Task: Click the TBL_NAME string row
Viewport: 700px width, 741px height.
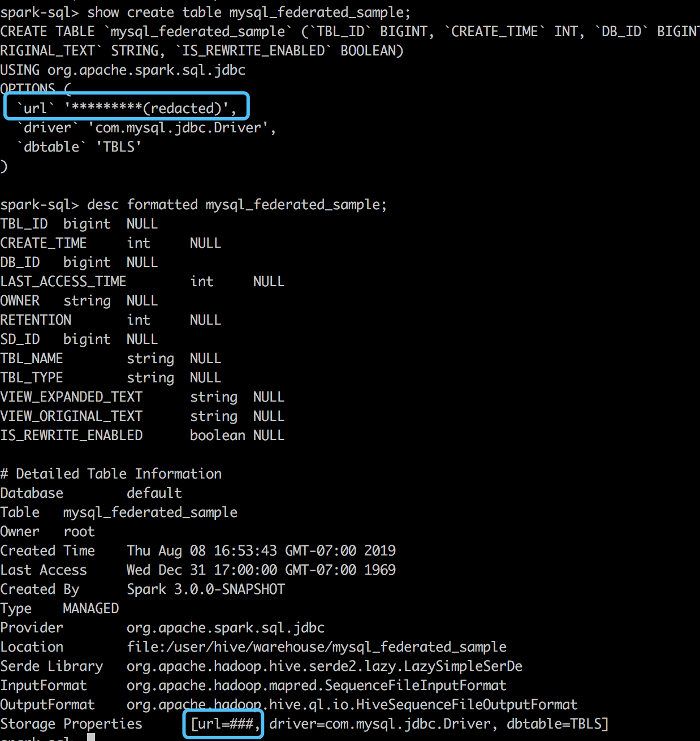Action: click(x=111, y=359)
